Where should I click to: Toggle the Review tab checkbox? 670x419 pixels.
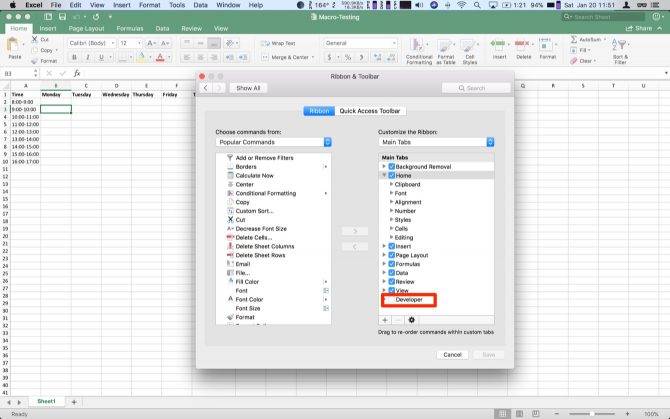click(391, 282)
